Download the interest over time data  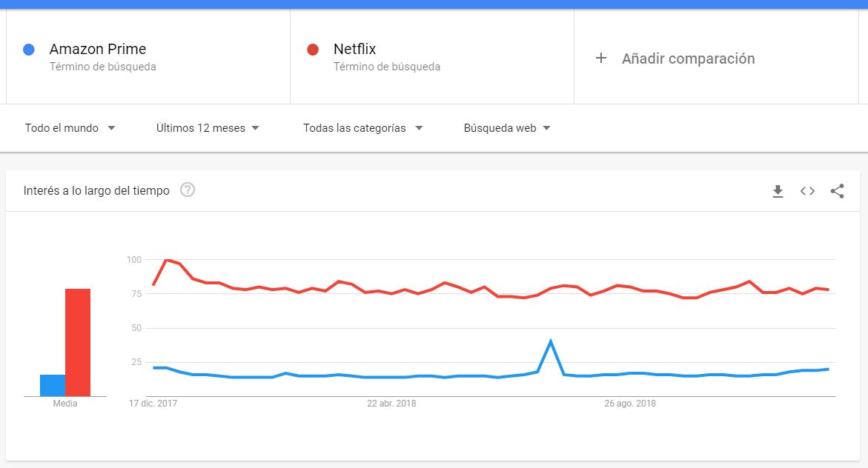point(778,191)
